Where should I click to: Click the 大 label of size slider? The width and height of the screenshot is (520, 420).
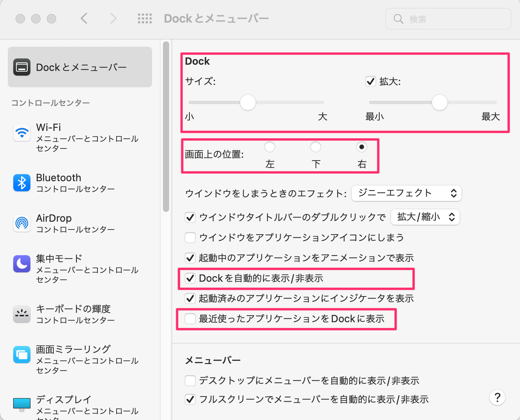[322, 116]
